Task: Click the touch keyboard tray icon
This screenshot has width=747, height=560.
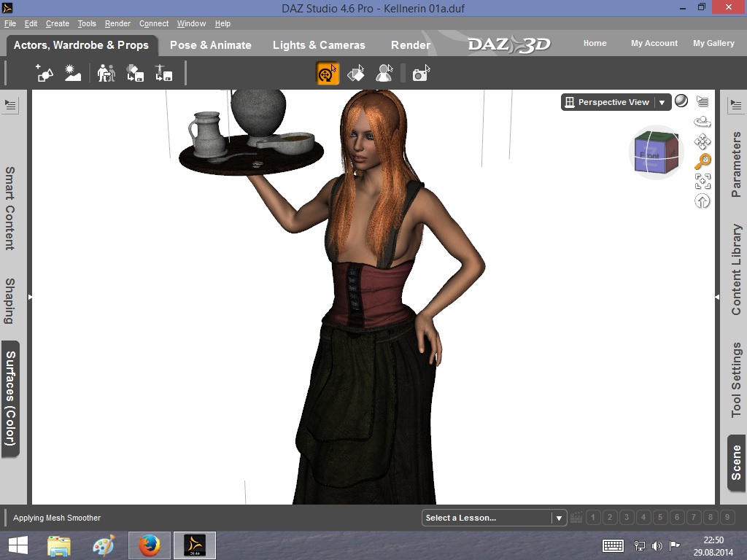Action: 613,545
